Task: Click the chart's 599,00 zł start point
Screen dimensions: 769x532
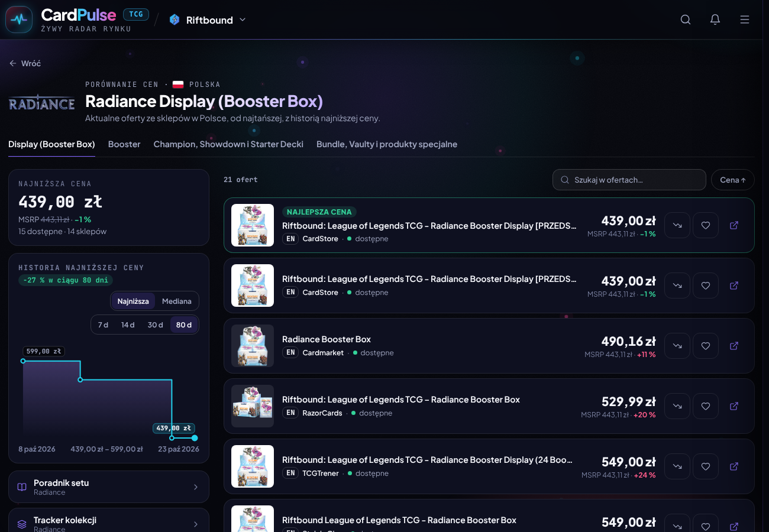Action: point(23,361)
